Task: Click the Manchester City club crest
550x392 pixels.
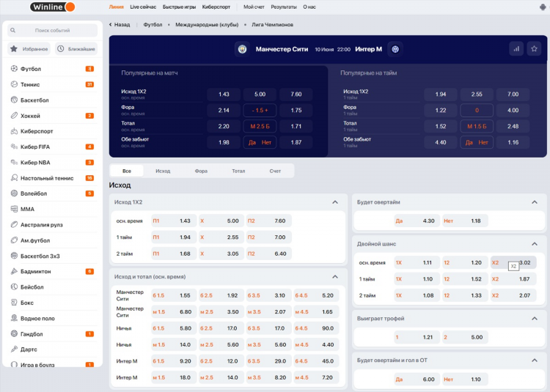Action: pos(242,49)
